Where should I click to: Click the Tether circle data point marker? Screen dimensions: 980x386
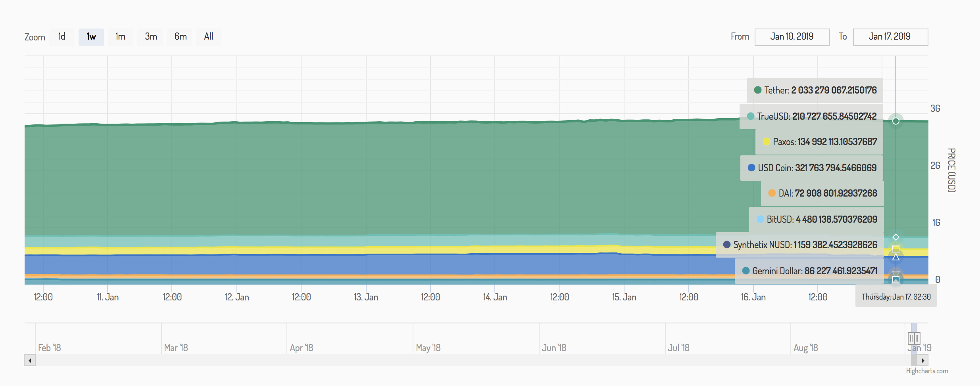[x=896, y=121]
